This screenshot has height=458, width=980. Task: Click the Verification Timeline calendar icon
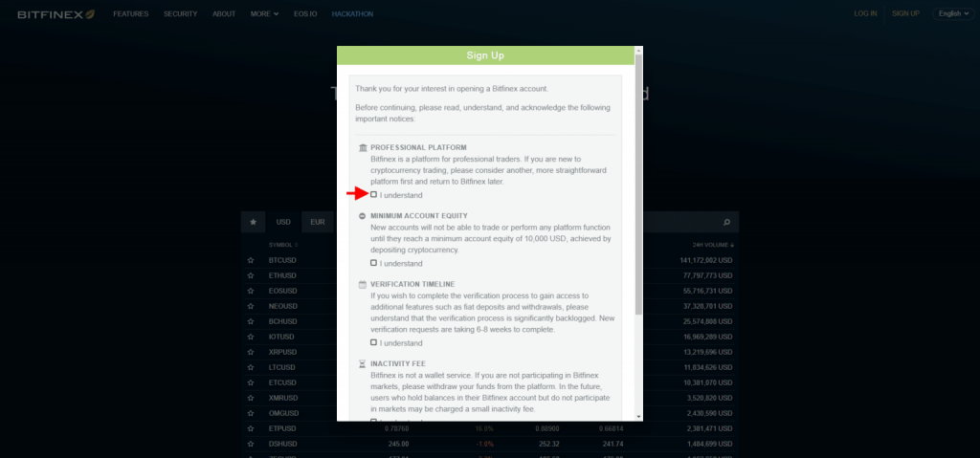(x=363, y=284)
